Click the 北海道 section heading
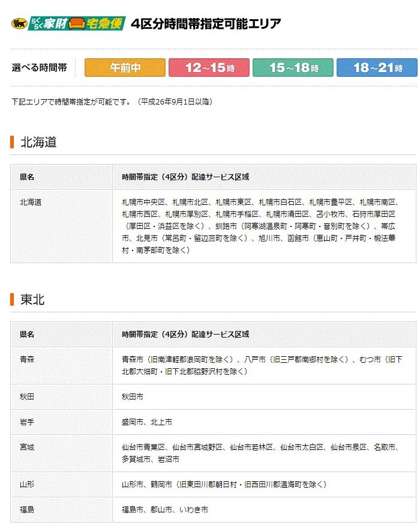The height and width of the screenshot is (528, 420). click(x=38, y=142)
